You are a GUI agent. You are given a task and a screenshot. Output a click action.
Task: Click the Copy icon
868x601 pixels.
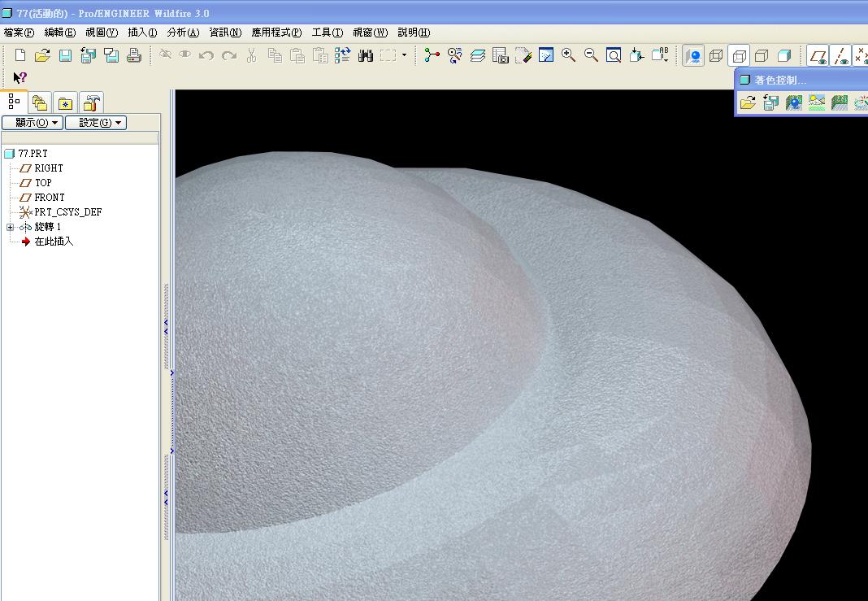coord(275,55)
